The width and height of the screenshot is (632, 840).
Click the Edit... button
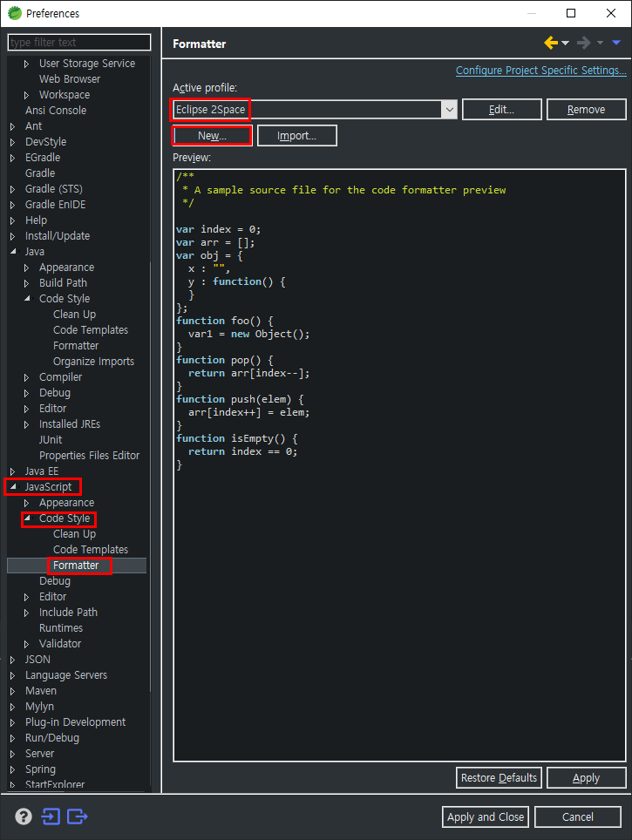click(502, 110)
